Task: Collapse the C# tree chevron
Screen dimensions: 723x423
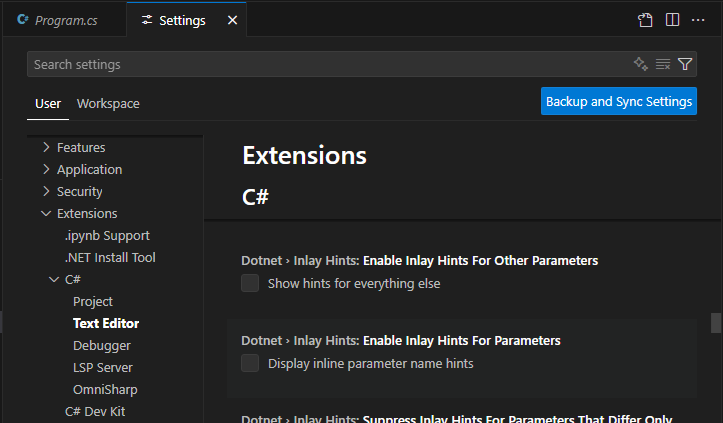Action: [x=54, y=280]
